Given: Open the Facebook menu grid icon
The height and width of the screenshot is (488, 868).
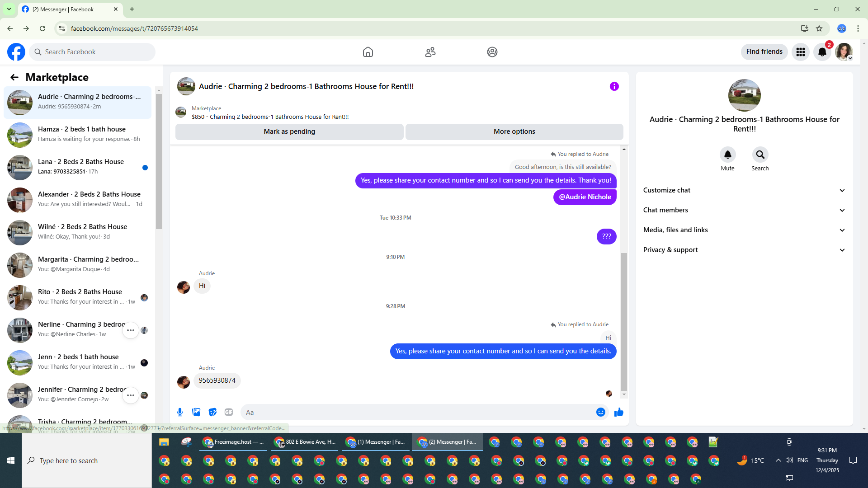Looking at the screenshot, I should (800, 52).
